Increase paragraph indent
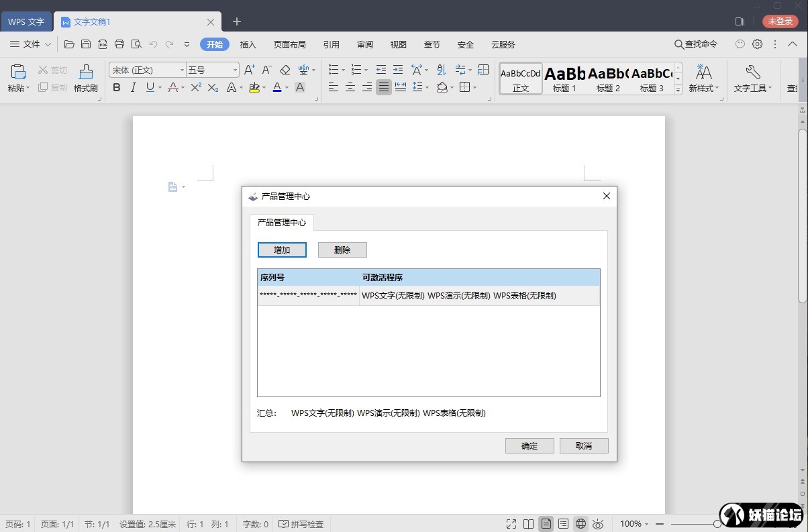808x532 pixels. point(398,70)
